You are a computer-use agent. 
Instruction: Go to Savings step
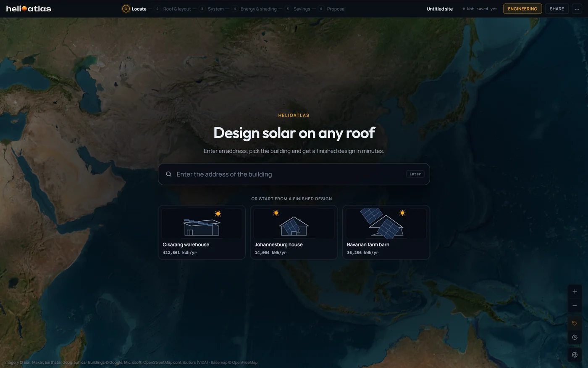click(297, 9)
